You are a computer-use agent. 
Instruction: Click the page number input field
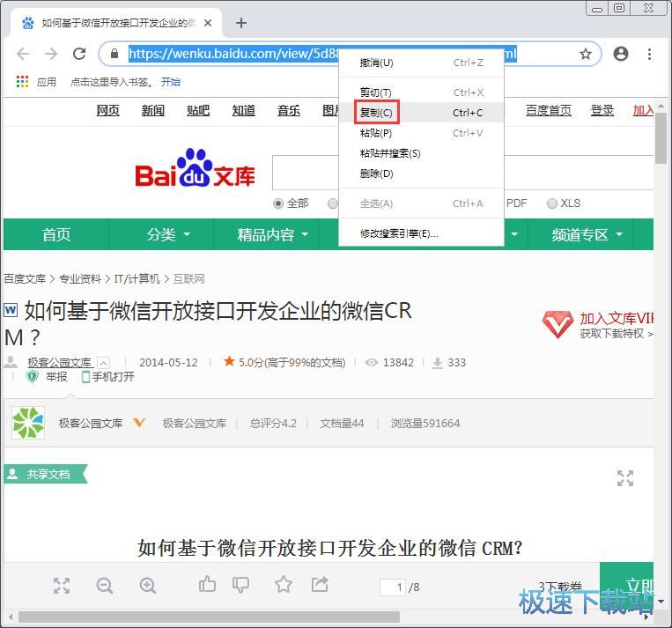(x=393, y=587)
